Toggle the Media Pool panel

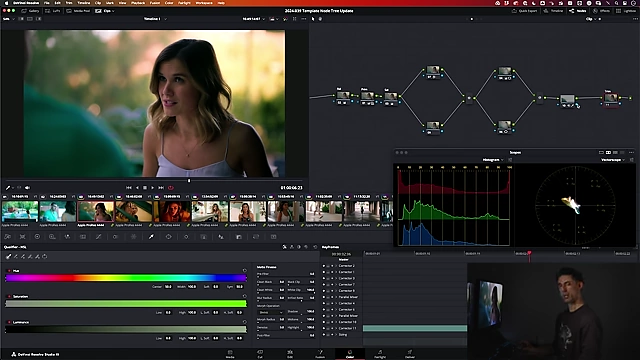tap(78, 11)
